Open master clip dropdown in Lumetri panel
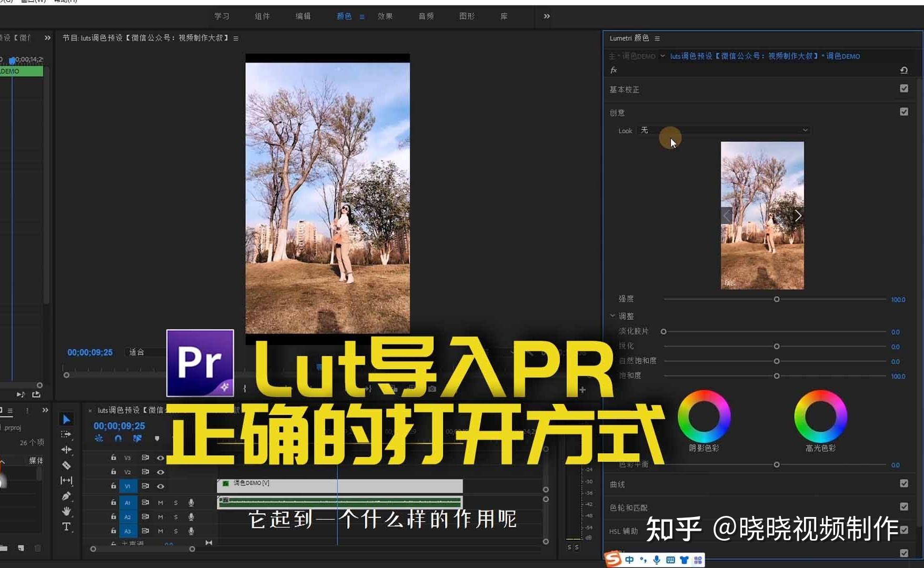 [662, 56]
